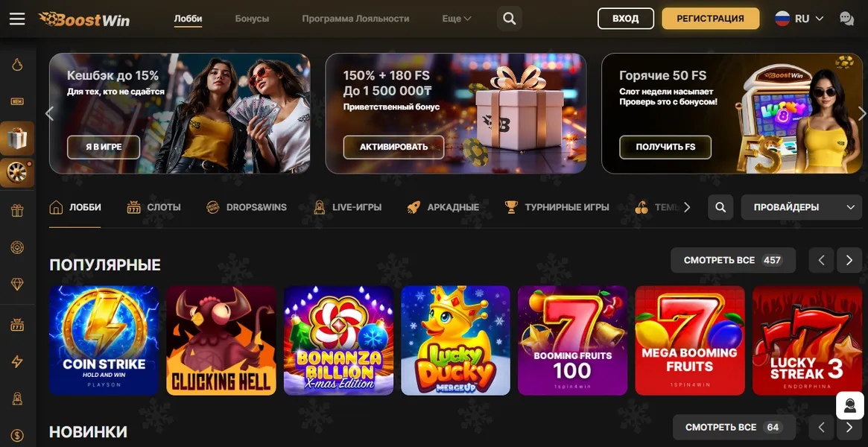
Task: Open the chat bubbles icon in header
Action: [x=846, y=19]
